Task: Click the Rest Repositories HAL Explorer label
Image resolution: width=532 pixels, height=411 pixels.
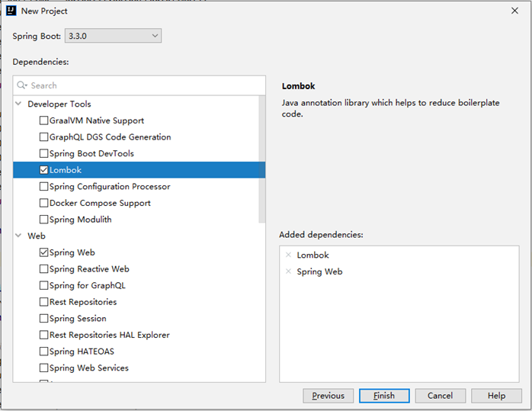Action: tap(110, 335)
